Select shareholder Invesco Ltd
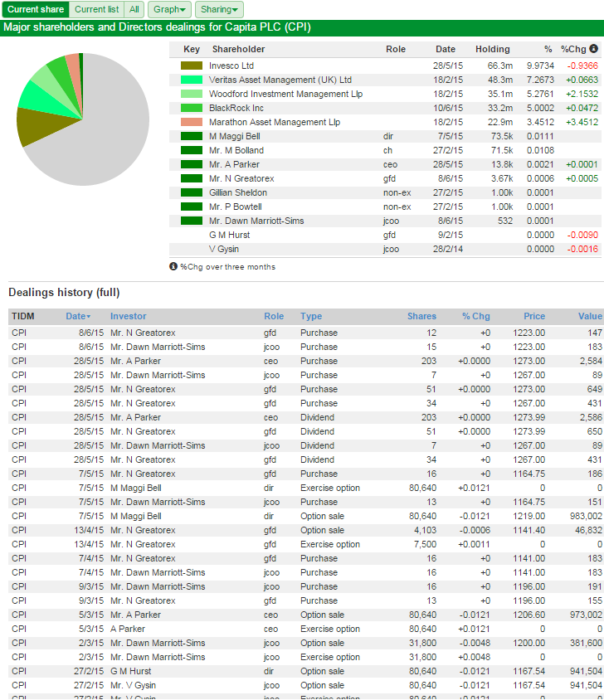 (x=231, y=66)
